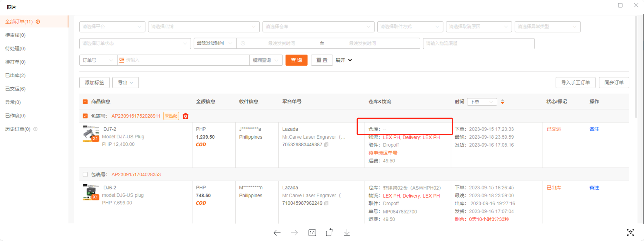This screenshot has height=241, width=644.
Task: Open 最晚发货时间 time type dropdown
Action: [x=215, y=43]
